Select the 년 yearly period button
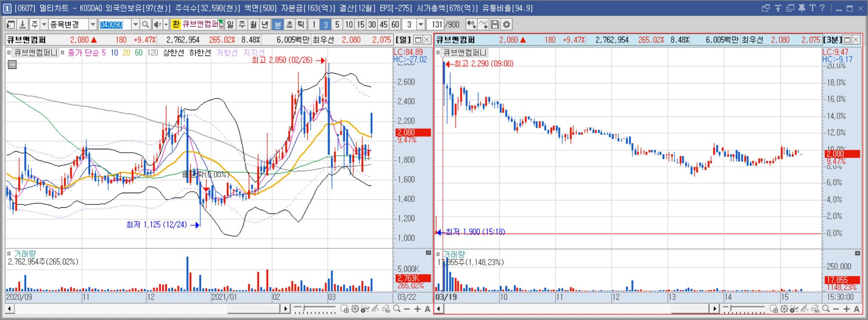The height and width of the screenshot is (320, 868). click(265, 24)
